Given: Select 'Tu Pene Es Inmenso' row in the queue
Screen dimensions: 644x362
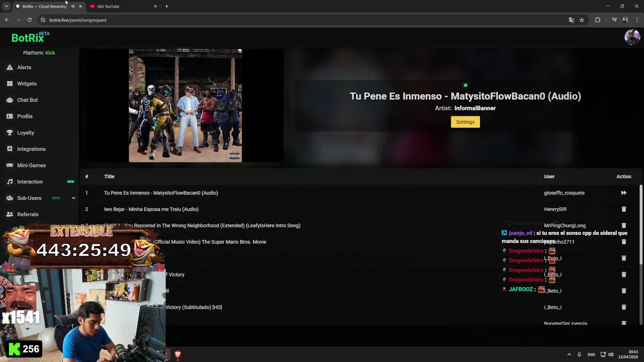Looking at the screenshot, I should pyautogui.click(x=360, y=193).
